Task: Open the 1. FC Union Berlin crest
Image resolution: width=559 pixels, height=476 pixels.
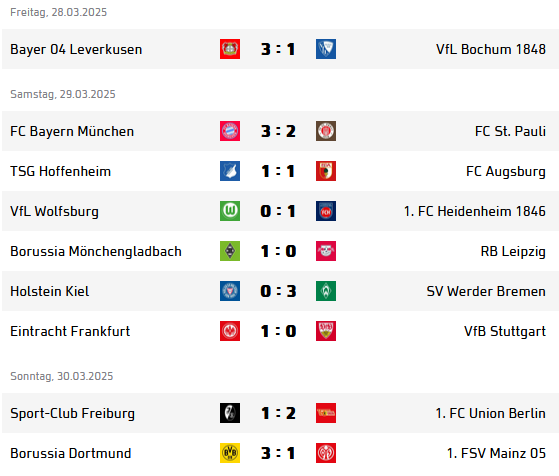Action: tap(326, 413)
